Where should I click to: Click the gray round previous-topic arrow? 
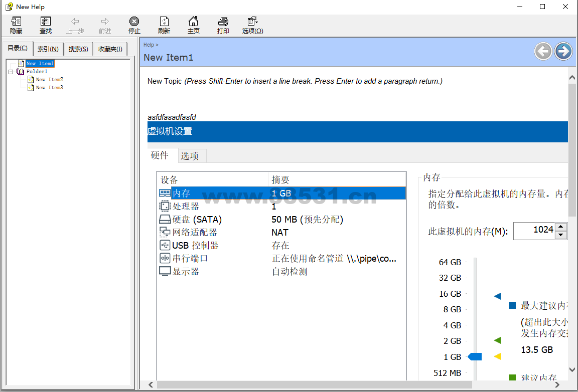click(x=543, y=51)
